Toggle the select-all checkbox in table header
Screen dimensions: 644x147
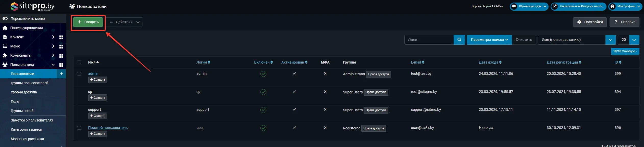coord(79,63)
